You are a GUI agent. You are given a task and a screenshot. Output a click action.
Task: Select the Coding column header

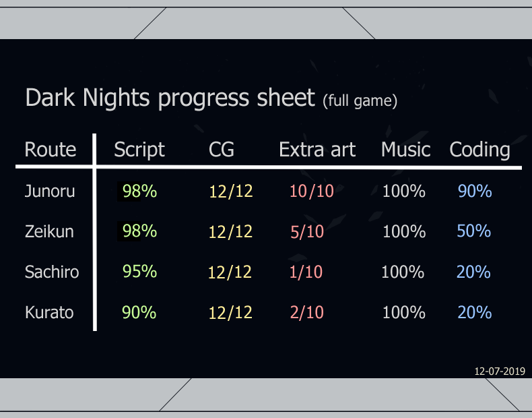click(x=479, y=150)
